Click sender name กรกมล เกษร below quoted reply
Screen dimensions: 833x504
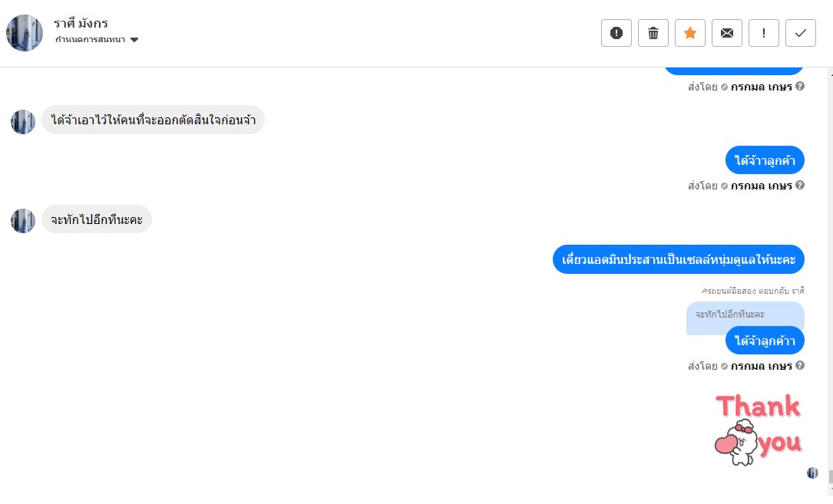761,366
